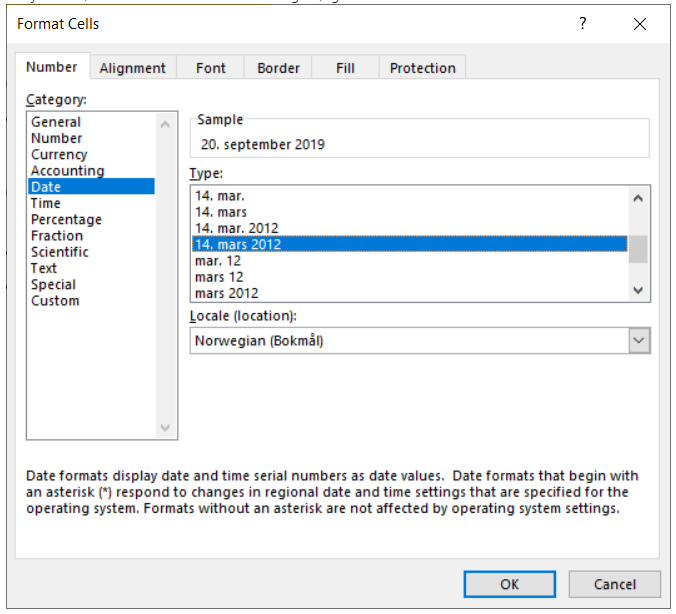Choose the Custom category
The image size is (676, 614).
[55, 301]
